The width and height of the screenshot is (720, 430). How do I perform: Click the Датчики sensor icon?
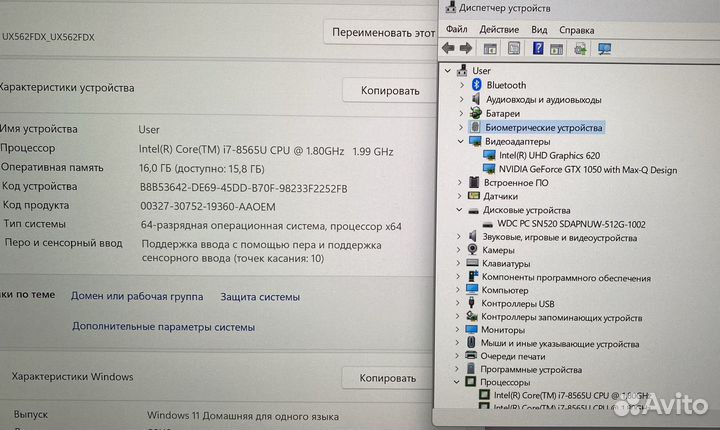(x=473, y=196)
